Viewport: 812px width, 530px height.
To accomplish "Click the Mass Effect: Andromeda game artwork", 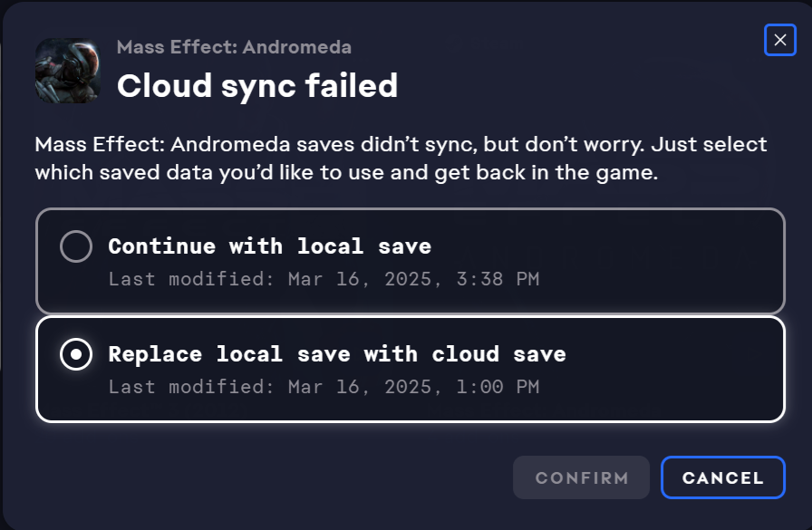I will click(67, 70).
